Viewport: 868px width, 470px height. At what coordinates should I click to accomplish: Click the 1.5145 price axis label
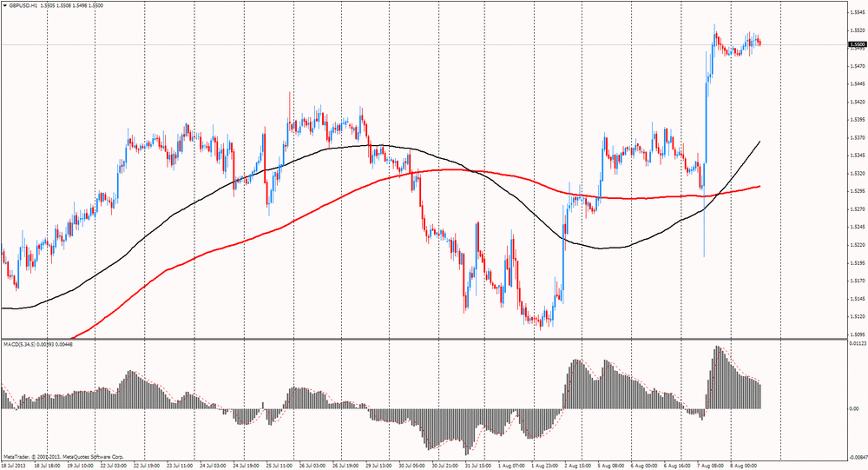(858, 299)
